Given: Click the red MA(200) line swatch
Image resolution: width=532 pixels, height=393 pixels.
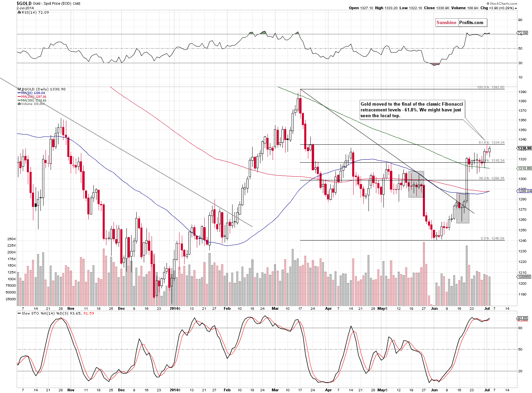Looking at the screenshot, I should (19, 97).
